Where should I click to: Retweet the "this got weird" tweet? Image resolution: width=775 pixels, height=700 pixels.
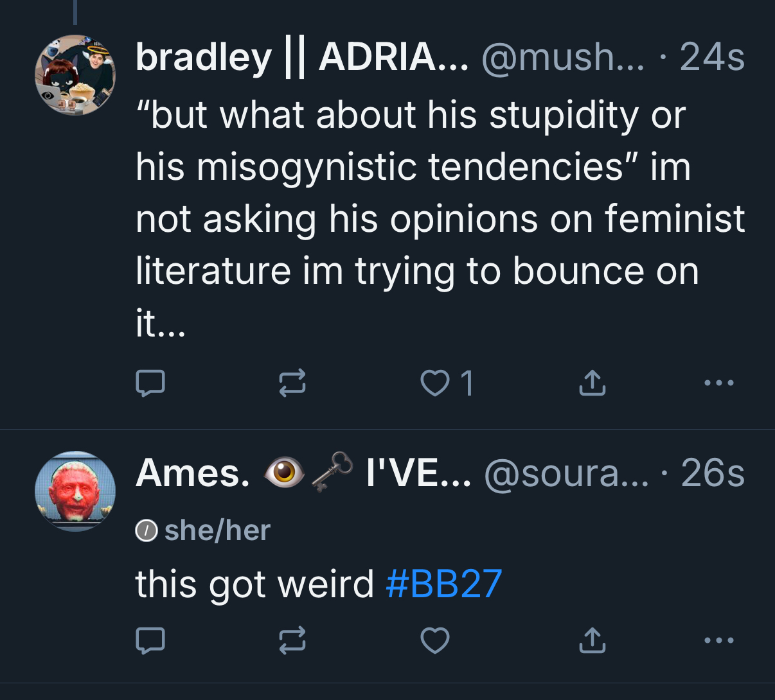[292, 640]
